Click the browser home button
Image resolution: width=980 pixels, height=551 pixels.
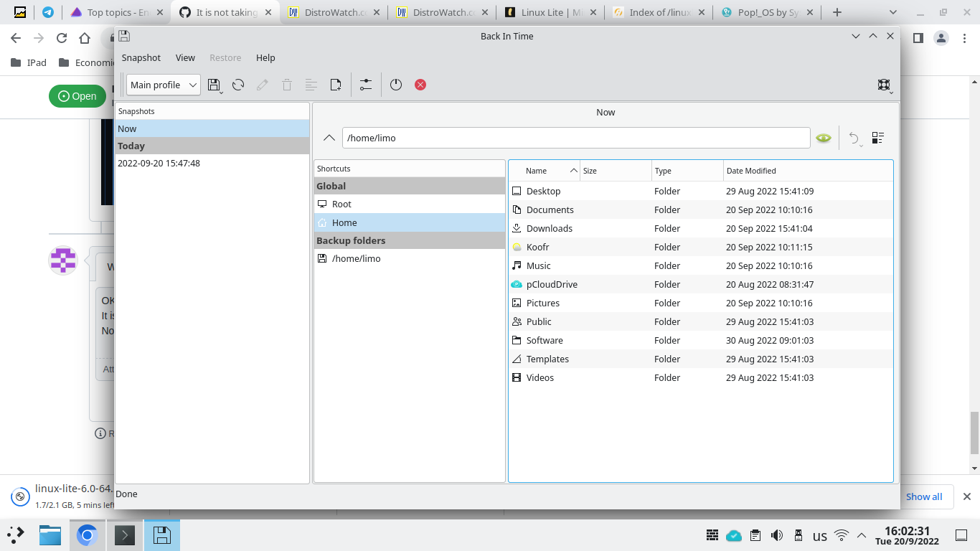(x=85, y=39)
